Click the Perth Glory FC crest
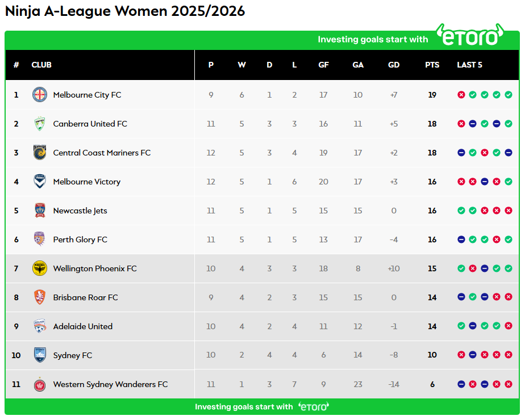This screenshot has width=525, height=420. [40, 240]
